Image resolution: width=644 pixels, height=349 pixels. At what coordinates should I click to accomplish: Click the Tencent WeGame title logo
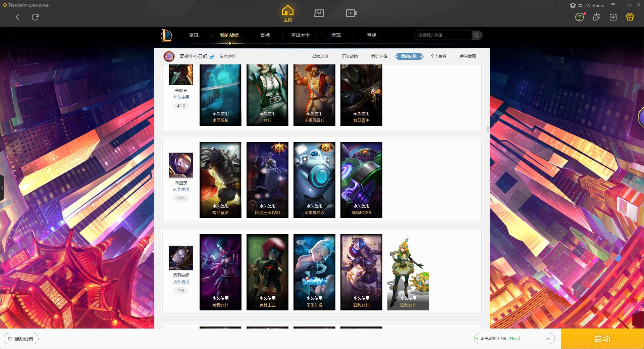(26, 5)
